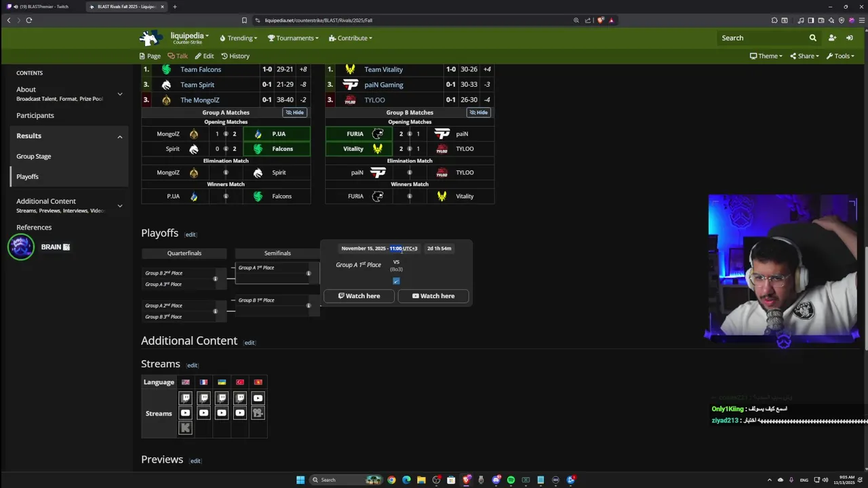Click the create account icon

click(x=832, y=38)
